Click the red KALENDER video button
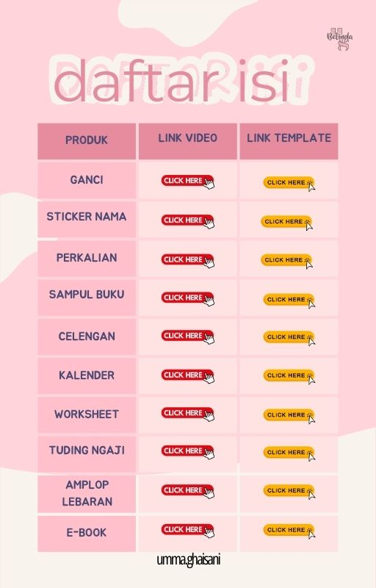Image resolution: width=376 pixels, height=588 pixels. pyautogui.click(x=187, y=376)
